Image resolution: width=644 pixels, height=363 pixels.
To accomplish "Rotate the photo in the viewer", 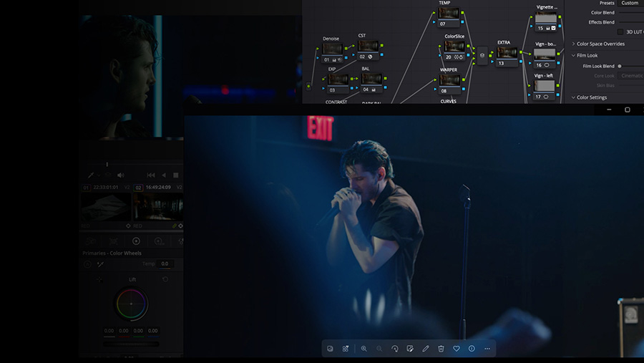I will (x=395, y=349).
